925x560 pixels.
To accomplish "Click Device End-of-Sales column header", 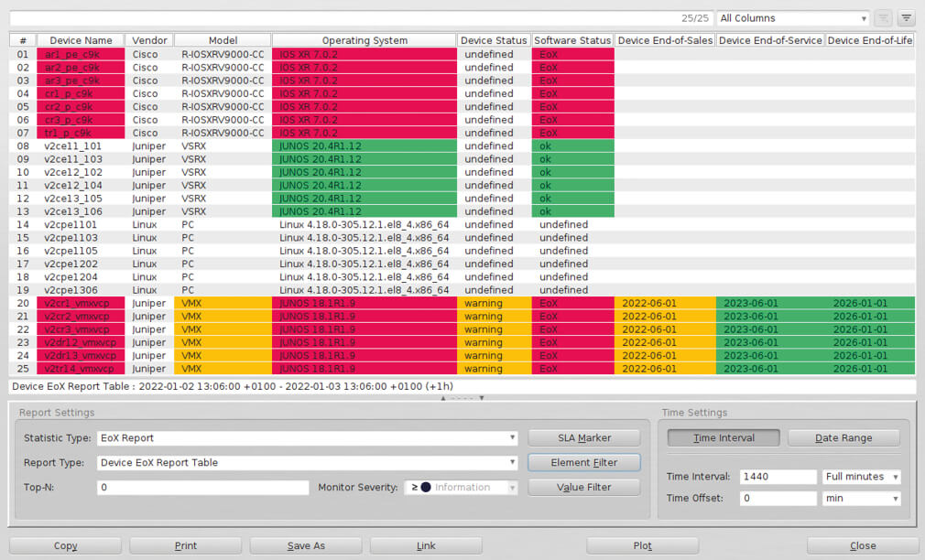I will tap(665, 40).
